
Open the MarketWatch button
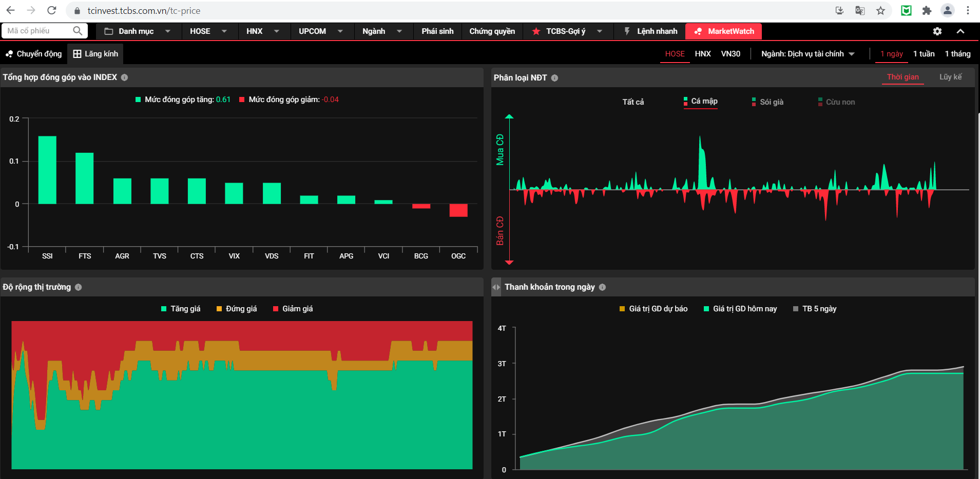pos(724,31)
